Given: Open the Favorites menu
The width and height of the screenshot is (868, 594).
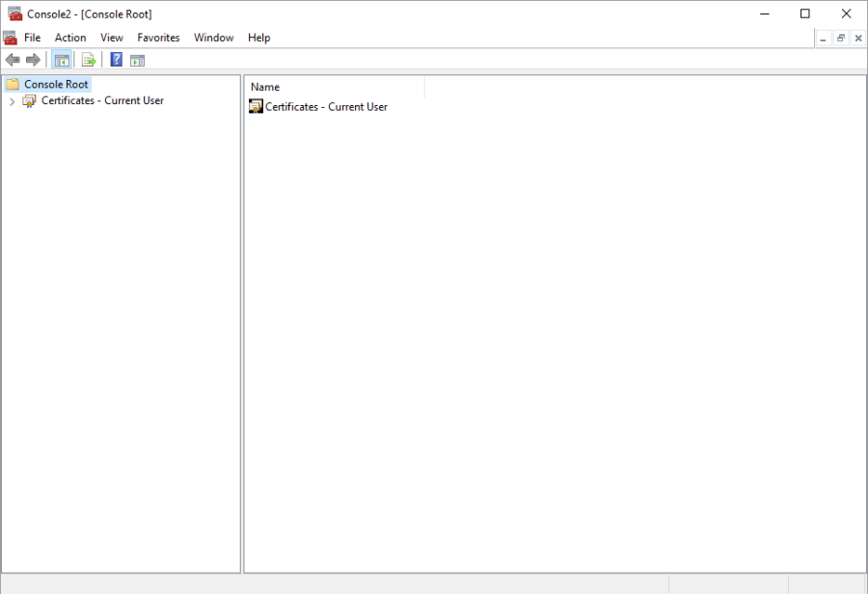Looking at the screenshot, I should click(158, 38).
